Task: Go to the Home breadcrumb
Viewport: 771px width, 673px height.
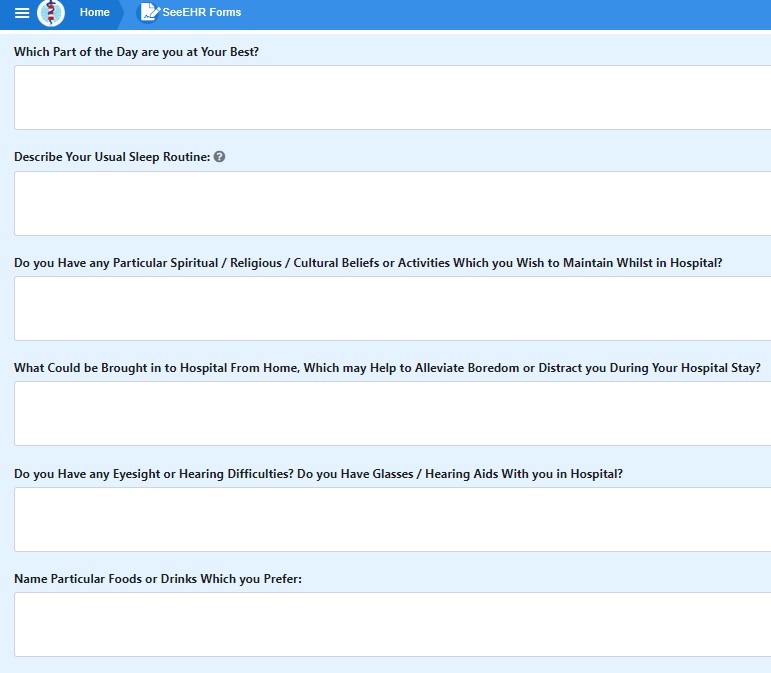Action: [x=94, y=12]
